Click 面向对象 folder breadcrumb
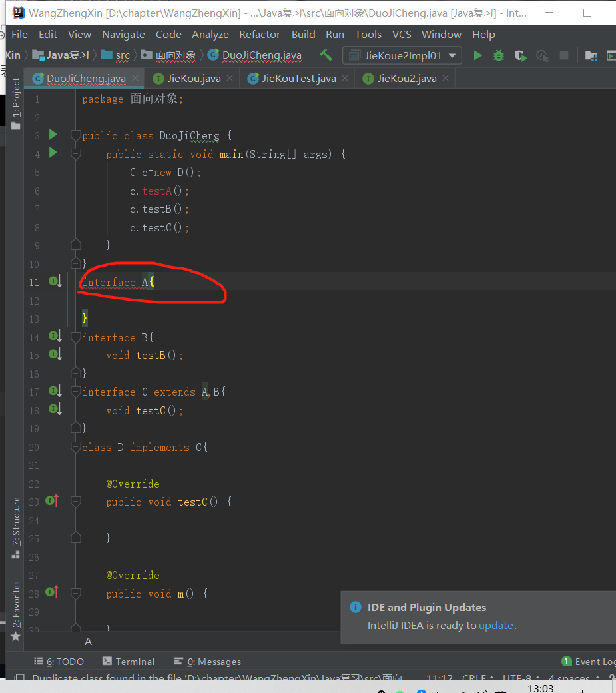The height and width of the screenshot is (693, 616). click(x=168, y=55)
